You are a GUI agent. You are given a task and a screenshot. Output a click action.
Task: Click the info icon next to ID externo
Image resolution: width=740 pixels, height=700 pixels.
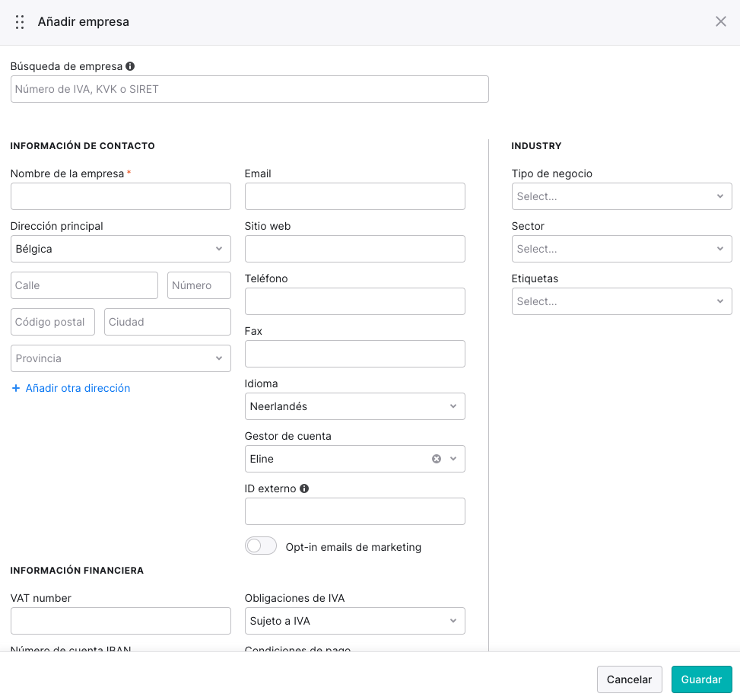pyautogui.click(x=304, y=488)
